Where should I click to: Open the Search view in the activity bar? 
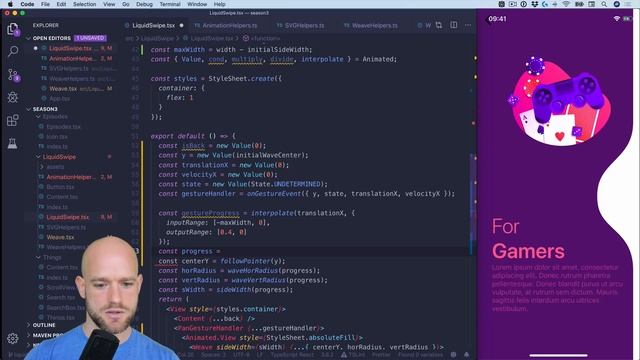coord(13,51)
